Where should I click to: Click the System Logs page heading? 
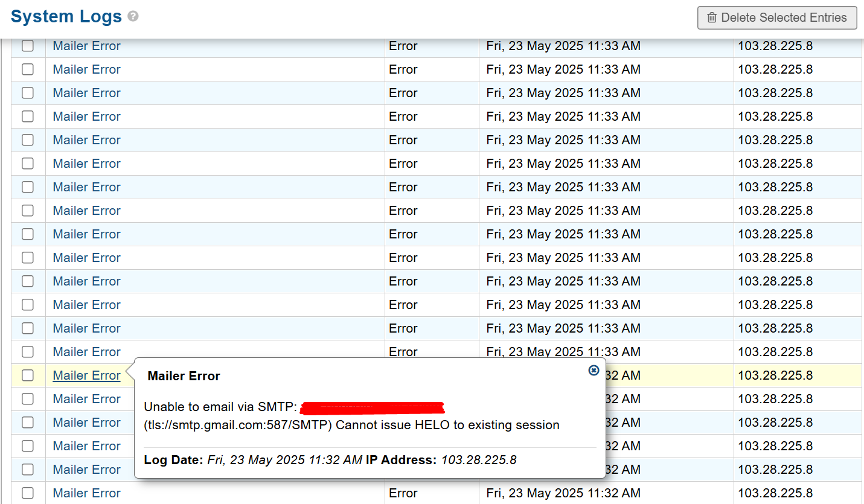66,17
